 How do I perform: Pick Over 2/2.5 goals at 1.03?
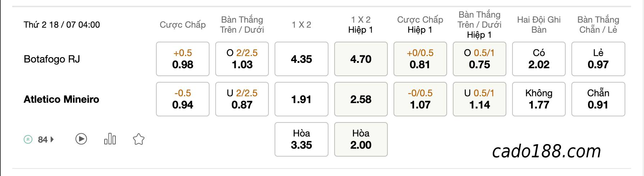(x=242, y=59)
